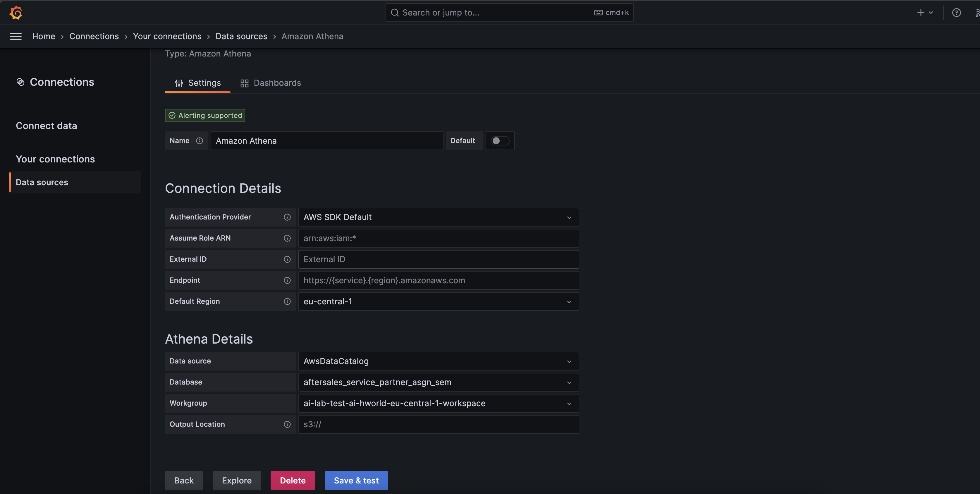Go to Your connections breadcrumb

[x=167, y=36]
